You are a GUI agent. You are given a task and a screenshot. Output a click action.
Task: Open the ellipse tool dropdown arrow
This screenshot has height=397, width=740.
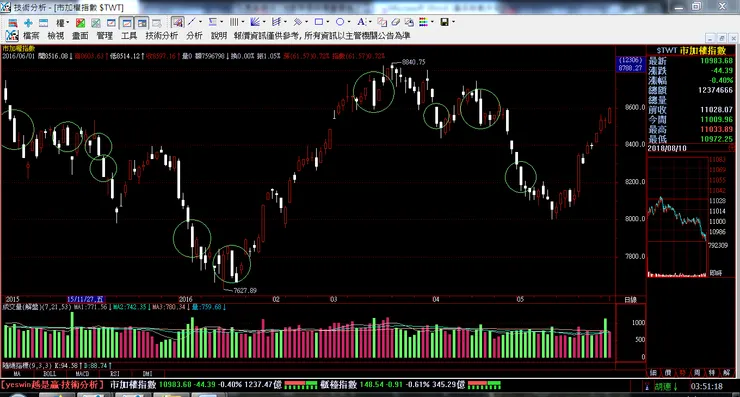pos(349,22)
